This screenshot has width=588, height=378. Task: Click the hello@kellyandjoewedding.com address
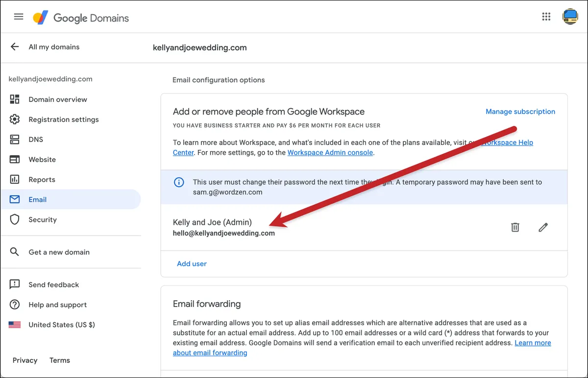coord(224,234)
